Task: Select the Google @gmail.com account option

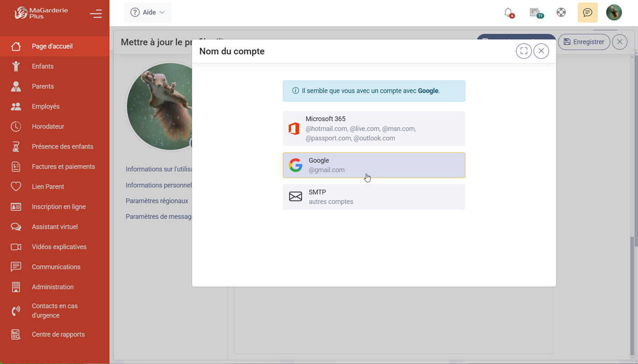Action: click(x=374, y=165)
